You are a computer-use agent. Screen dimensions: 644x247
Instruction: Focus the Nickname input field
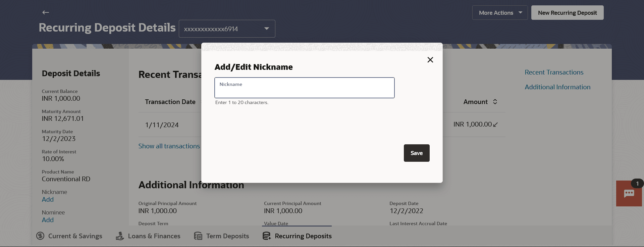click(x=305, y=88)
